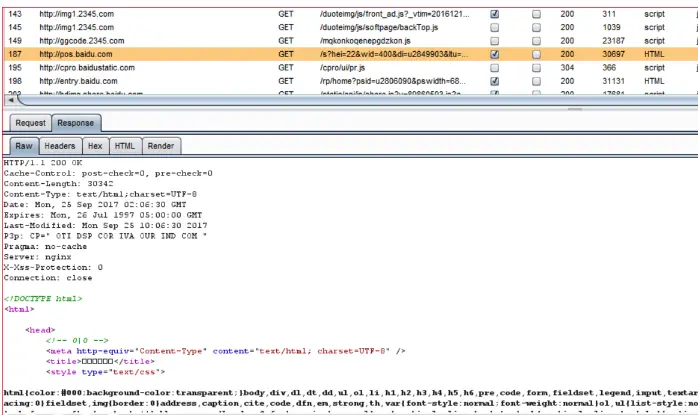Click the X-Xss-Protection: 0 header line
The image size is (698, 415).
coord(53,267)
